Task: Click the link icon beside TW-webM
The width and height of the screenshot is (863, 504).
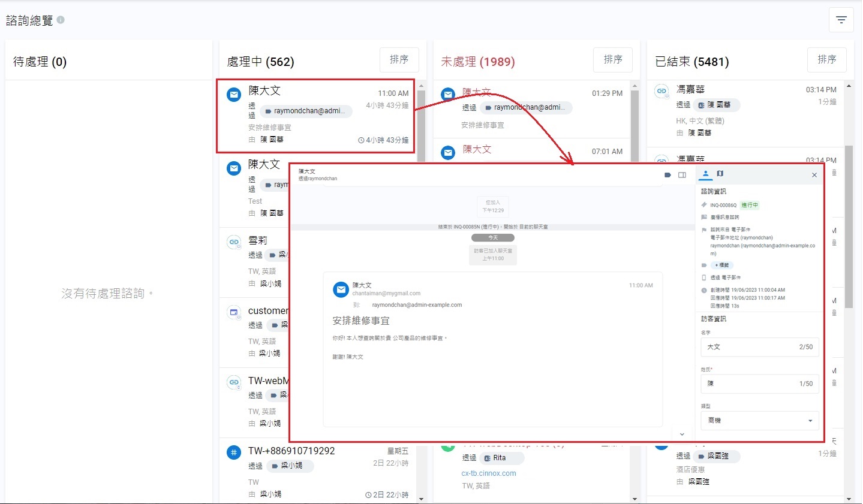Action: point(234,382)
